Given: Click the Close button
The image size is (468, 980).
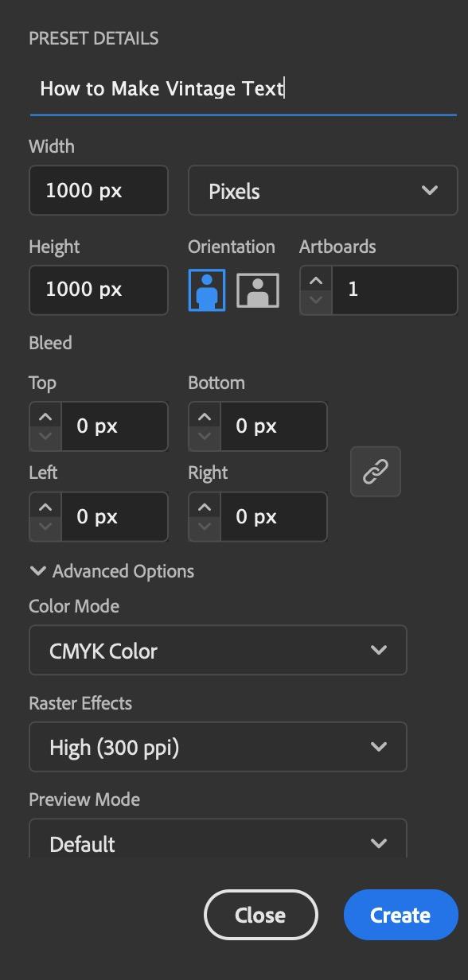Looking at the screenshot, I should coord(261,915).
